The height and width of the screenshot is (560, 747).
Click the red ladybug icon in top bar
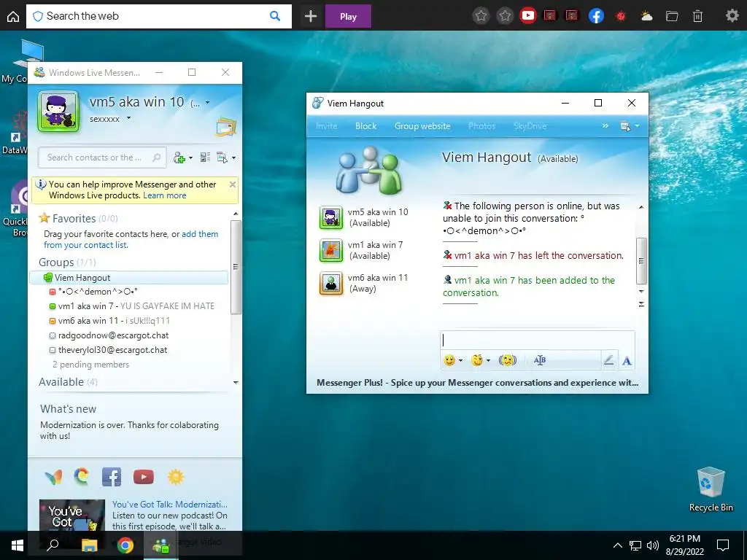621,16
